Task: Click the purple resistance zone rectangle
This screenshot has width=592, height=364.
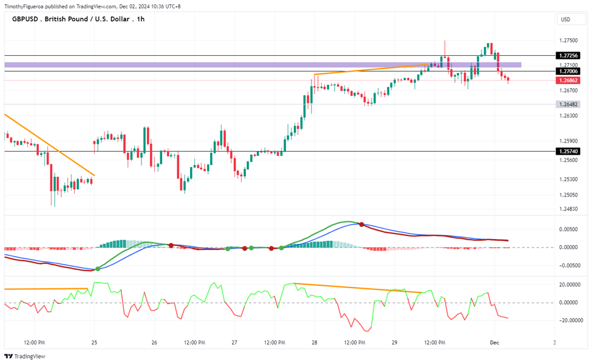Action: 263,65
